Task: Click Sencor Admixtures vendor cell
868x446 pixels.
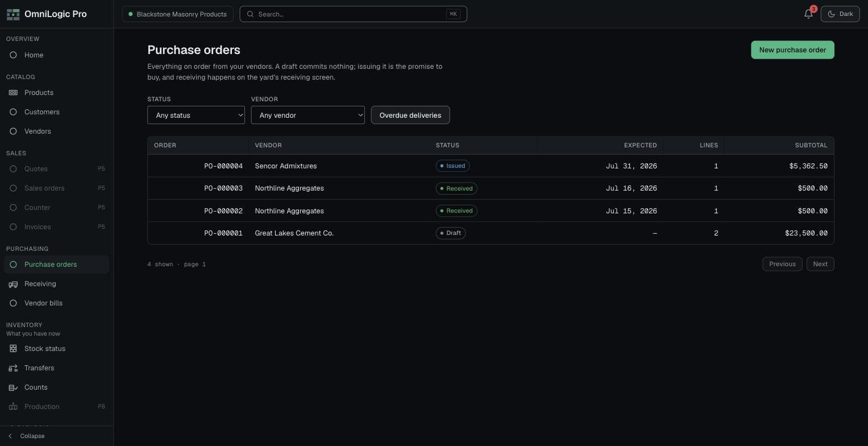Action: point(285,166)
